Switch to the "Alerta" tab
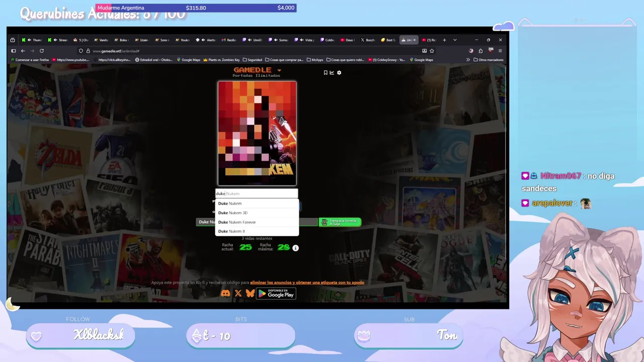 coord(207,40)
